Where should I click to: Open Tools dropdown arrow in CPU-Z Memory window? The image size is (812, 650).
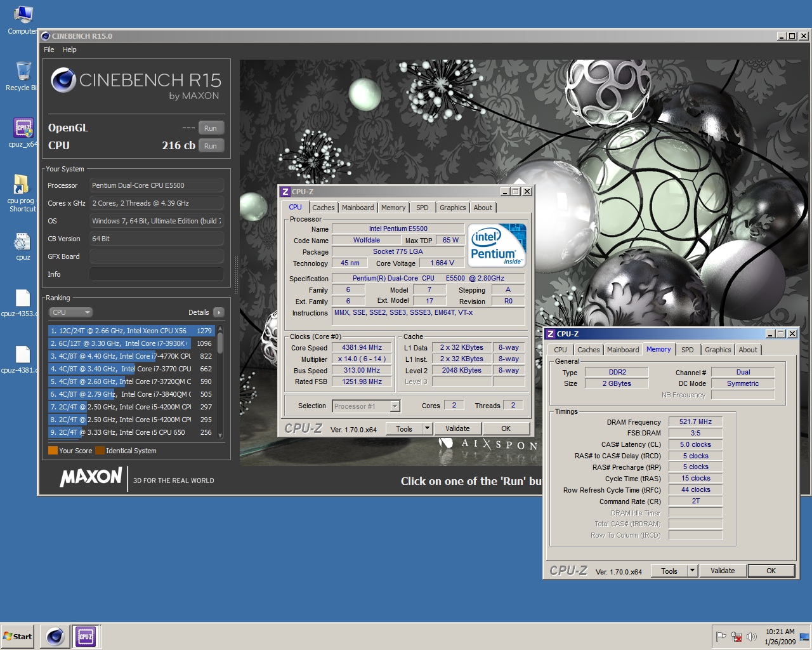(692, 571)
